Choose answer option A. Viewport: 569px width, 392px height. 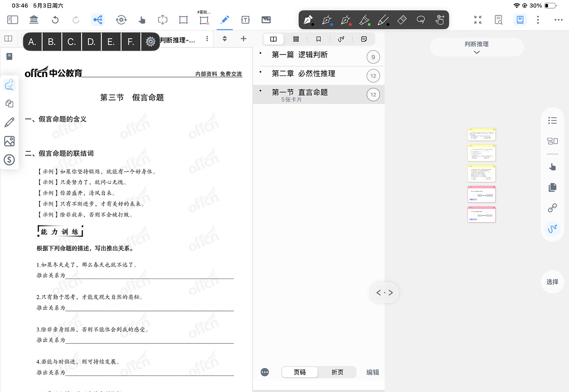[x=32, y=42]
